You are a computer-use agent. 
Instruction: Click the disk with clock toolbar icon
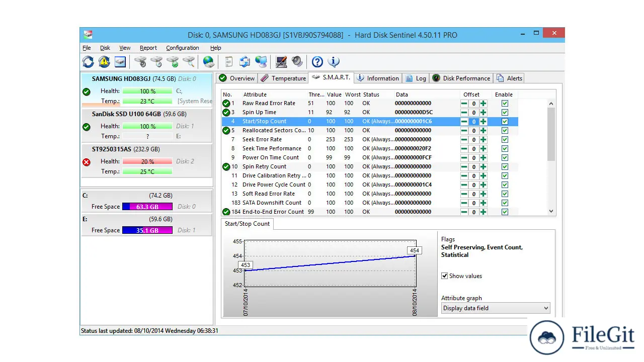(x=156, y=62)
